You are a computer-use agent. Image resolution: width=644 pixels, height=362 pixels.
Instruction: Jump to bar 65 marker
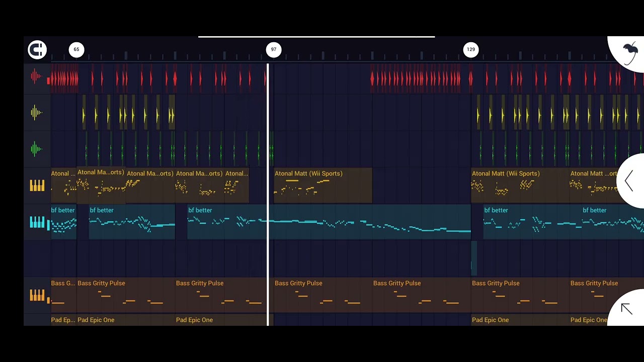(76, 49)
